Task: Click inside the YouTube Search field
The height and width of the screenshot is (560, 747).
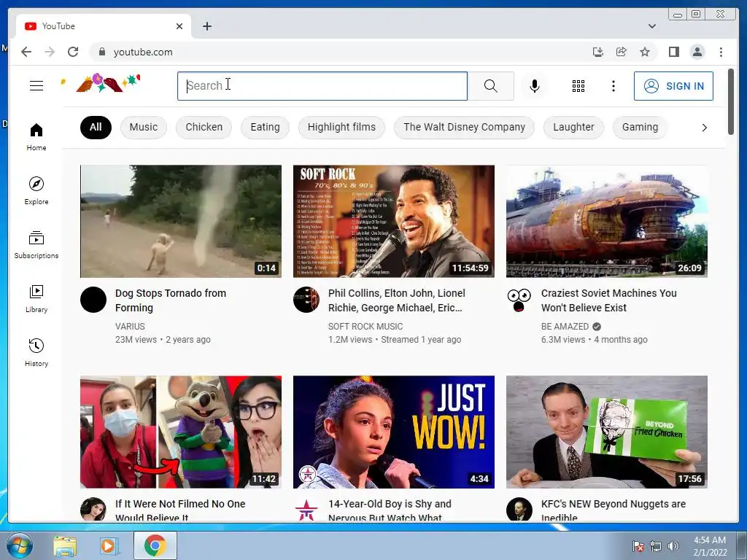Action: (322, 86)
